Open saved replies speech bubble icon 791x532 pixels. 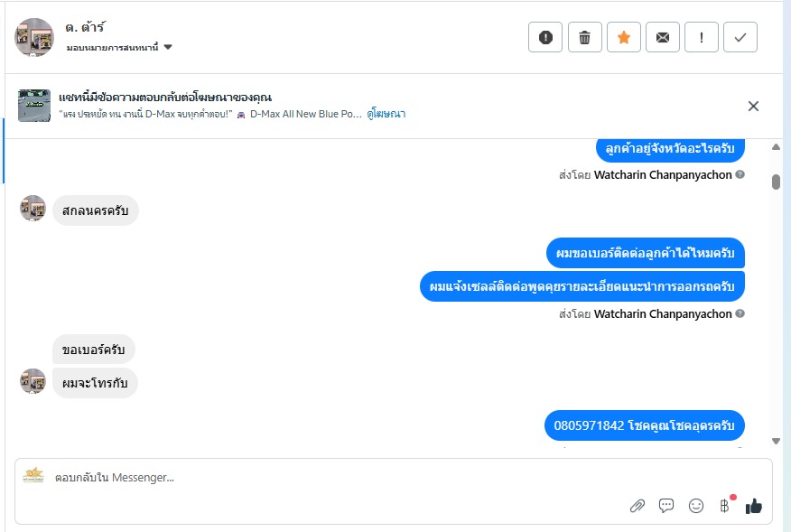tap(666, 506)
